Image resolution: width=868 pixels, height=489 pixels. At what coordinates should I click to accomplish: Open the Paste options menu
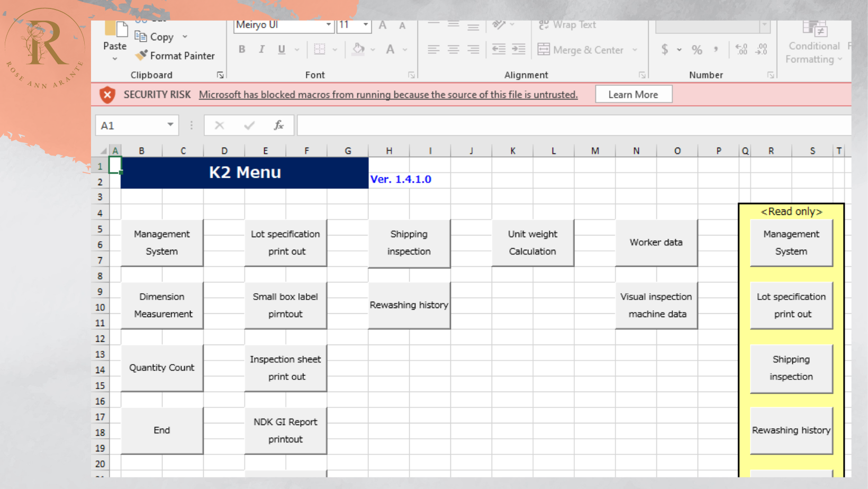[x=115, y=58]
